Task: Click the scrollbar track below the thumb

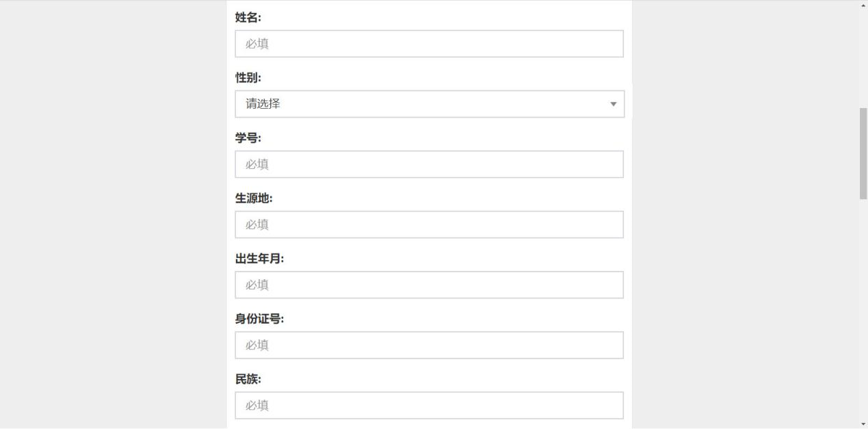Action: (x=863, y=308)
